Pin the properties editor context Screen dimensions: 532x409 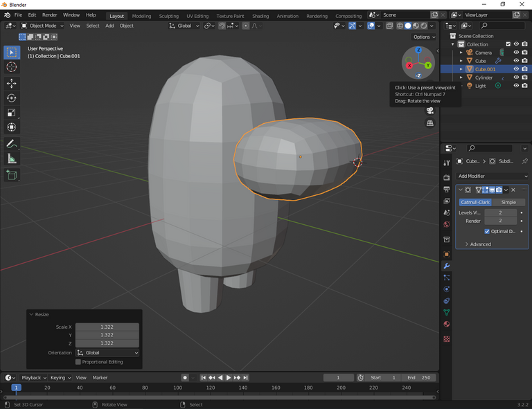coord(524,161)
